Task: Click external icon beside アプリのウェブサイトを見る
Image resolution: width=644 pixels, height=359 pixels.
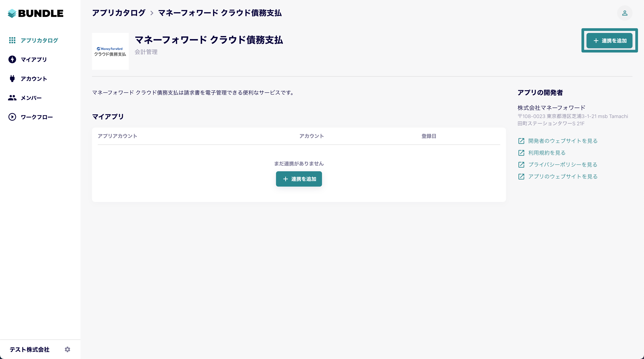Action: (x=521, y=177)
